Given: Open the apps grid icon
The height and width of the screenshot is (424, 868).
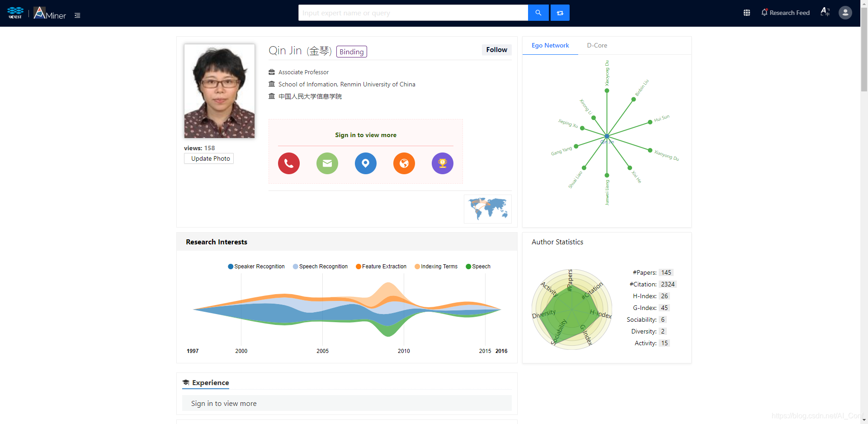Looking at the screenshot, I should 747,13.
